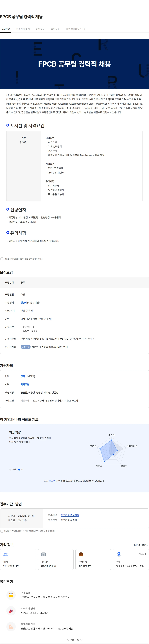Viewport: 149px width, 644px height.
Task: Click the 휴무·휴가·행사 party icon
Action: (x=11, y=611)
